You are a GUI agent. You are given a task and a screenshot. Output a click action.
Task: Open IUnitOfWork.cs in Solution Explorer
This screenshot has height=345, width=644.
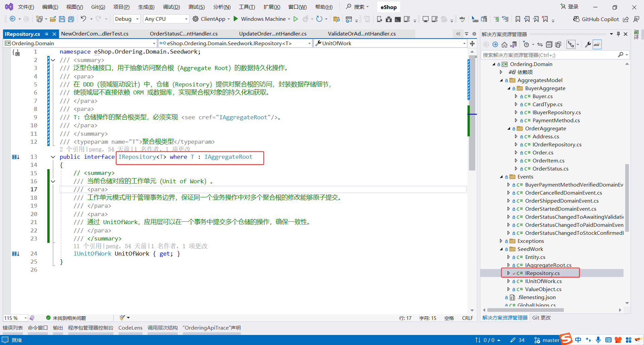point(543,281)
